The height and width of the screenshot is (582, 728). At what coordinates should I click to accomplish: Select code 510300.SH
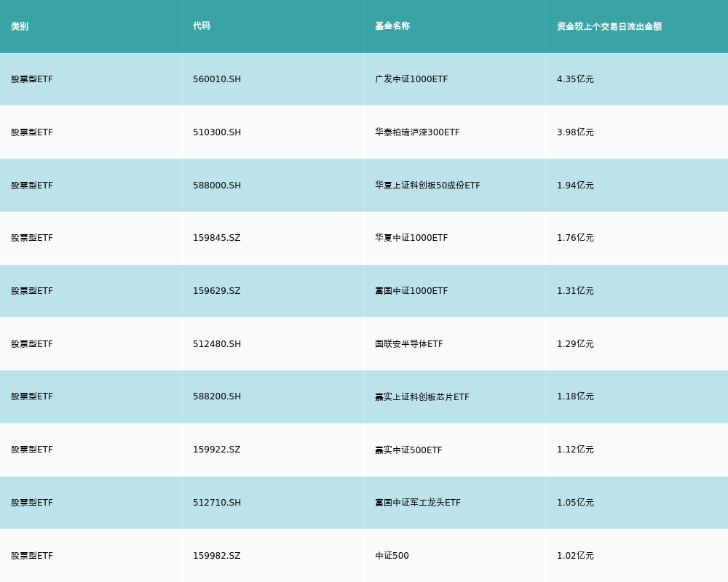(217, 132)
